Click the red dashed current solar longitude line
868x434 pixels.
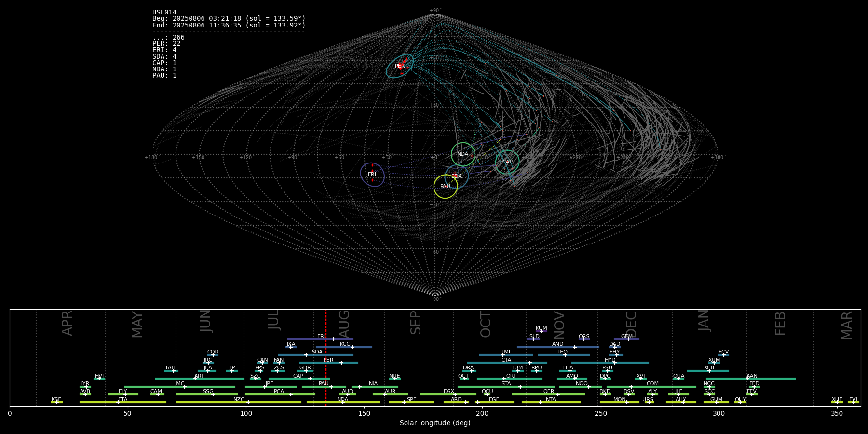tap(326, 358)
